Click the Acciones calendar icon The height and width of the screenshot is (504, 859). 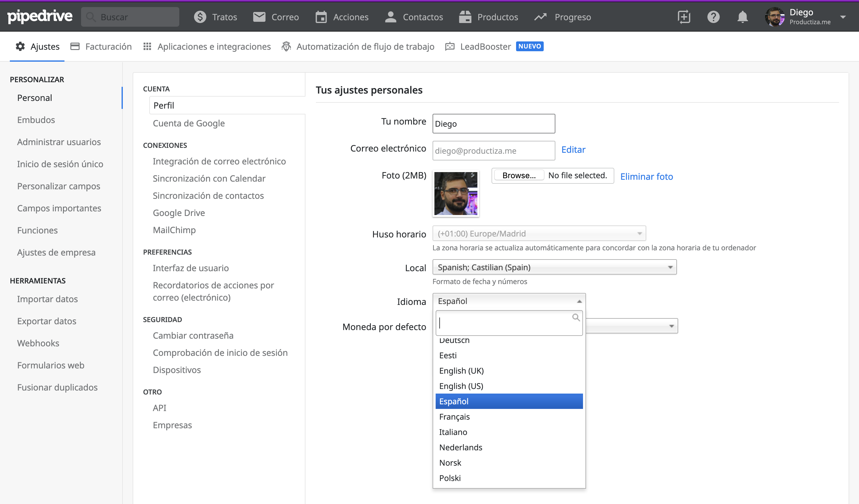point(321,17)
